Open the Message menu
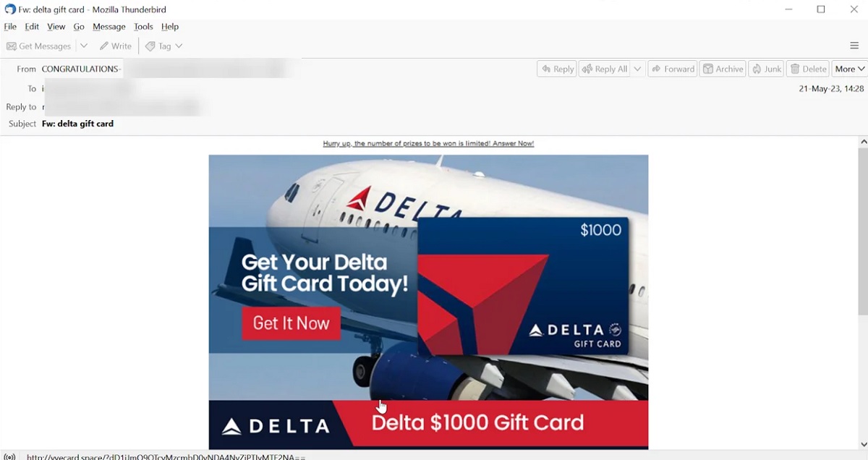Image resolution: width=868 pixels, height=460 pixels. pyautogui.click(x=109, y=27)
